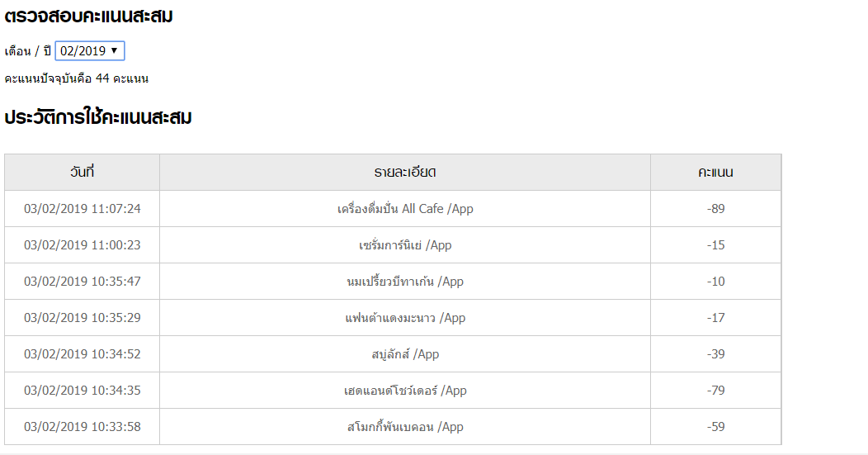Click the รายละเอียด column header

pos(405,173)
